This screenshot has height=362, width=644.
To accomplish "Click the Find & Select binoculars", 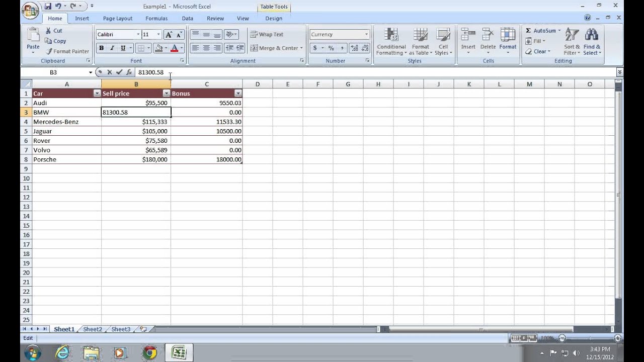I will point(592,35).
